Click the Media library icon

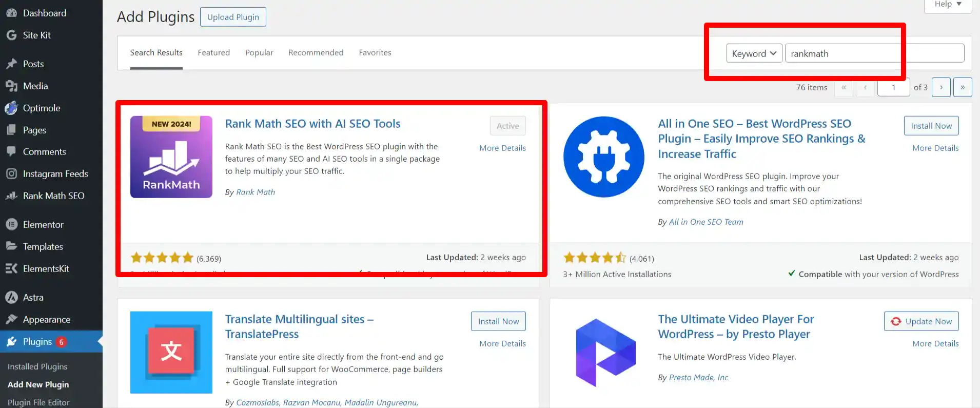pyautogui.click(x=11, y=86)
